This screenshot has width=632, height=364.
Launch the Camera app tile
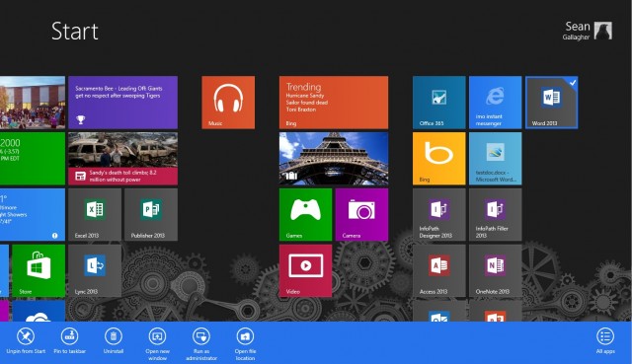tap(362, 215)
